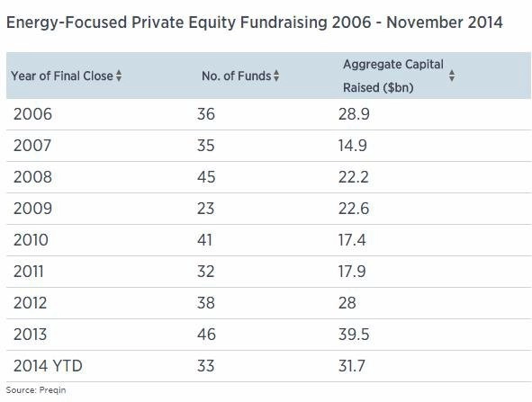This screenshot has height=402, width=532.
Task: Click the 2009 year cell
Action: [x=32, y=208]
